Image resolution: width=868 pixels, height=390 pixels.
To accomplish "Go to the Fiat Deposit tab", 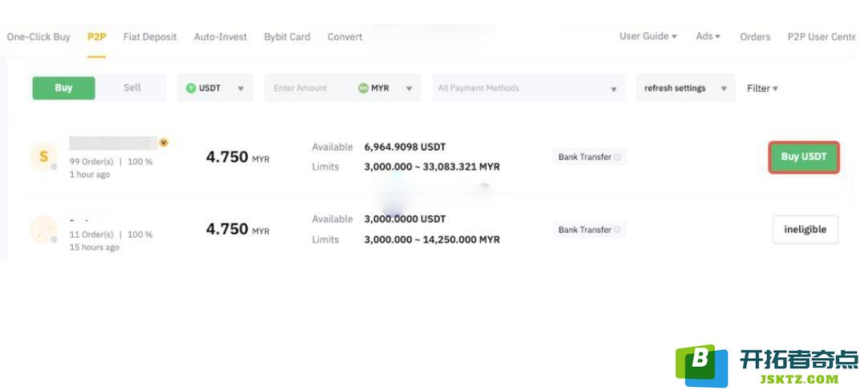I will [x=150, y=37].
